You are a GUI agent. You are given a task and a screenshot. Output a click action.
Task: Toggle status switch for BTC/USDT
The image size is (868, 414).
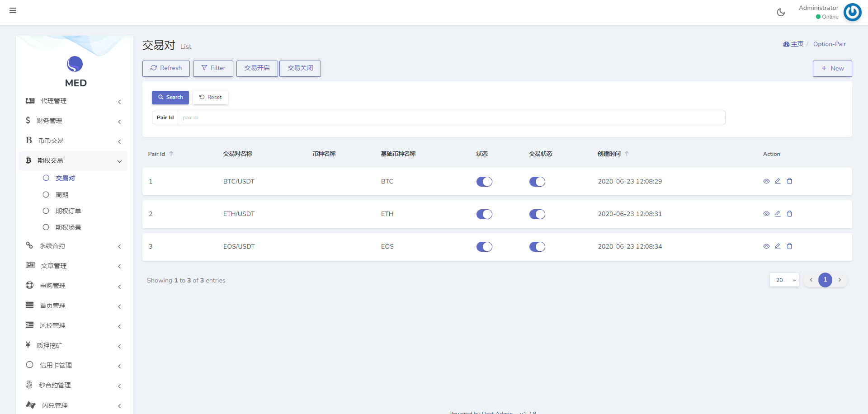point(484,182)
